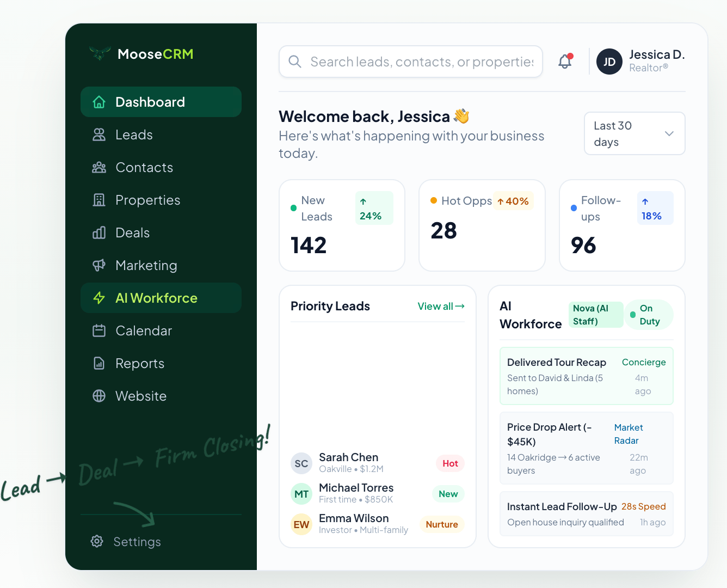This screenshot has height=588, width=727.
Task: Focus the search leads input field
Action: coord(411,62)
